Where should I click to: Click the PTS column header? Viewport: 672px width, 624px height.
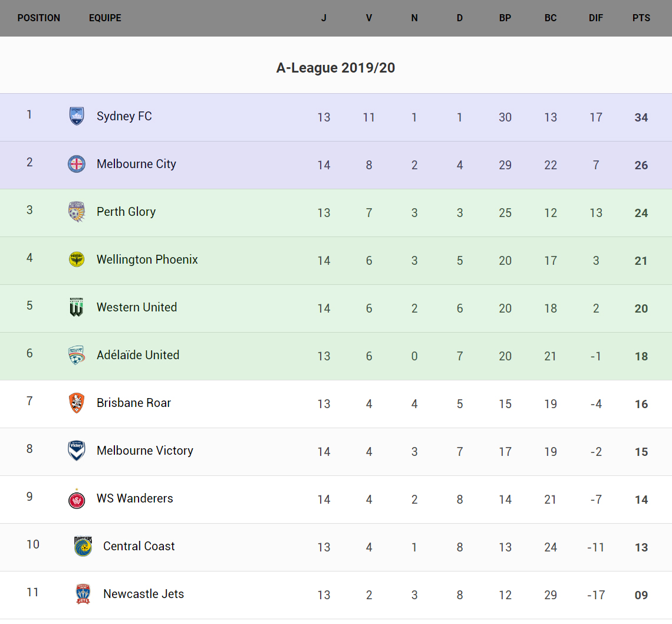[641, 18]
